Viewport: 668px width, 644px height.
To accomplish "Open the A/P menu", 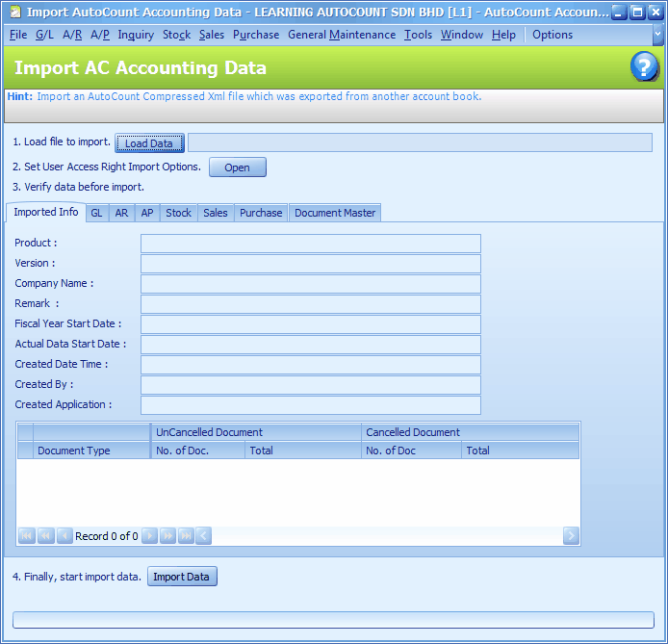I will [100, 35].
